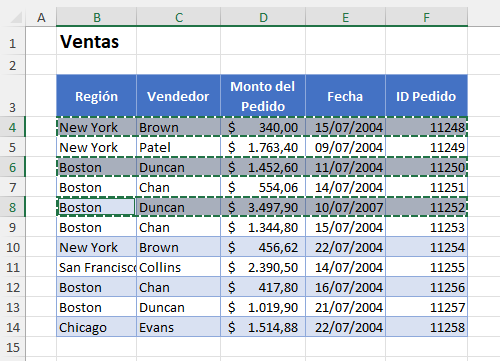500x361 pixels.
Task: Click order ID cell 11255
Action: [427, 267]
